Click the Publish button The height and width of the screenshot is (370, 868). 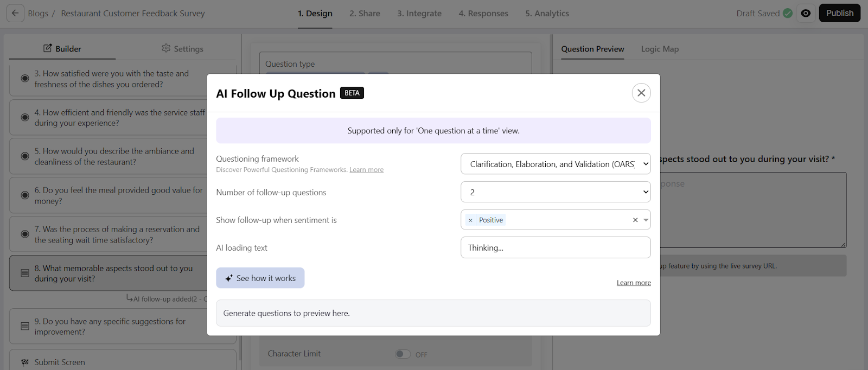[839, 14]
